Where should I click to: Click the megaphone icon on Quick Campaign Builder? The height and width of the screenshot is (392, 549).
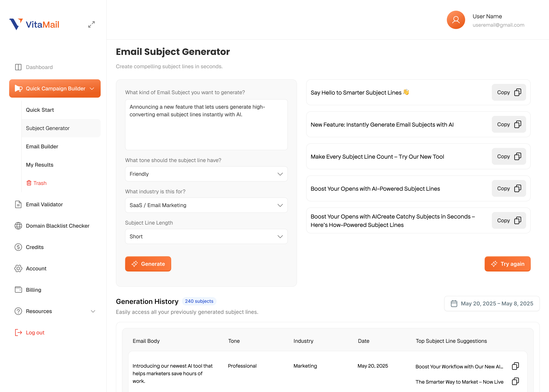point(18,88)
